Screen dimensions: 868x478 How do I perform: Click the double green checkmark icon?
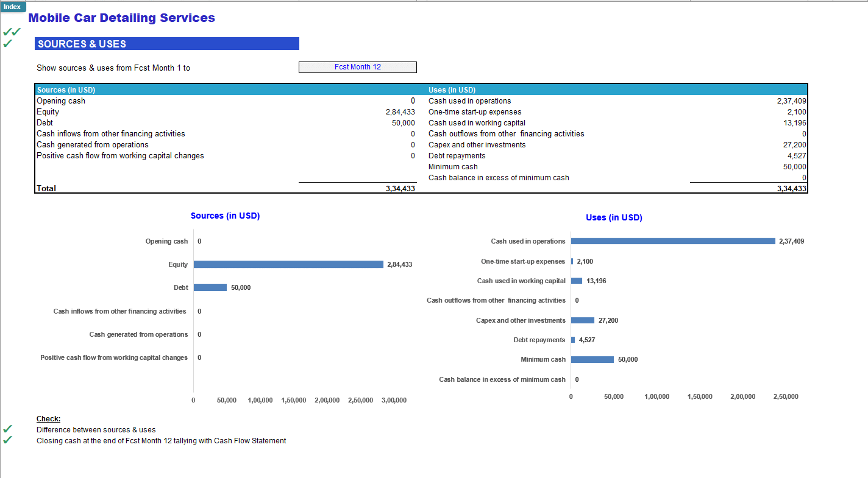[12, 32]
